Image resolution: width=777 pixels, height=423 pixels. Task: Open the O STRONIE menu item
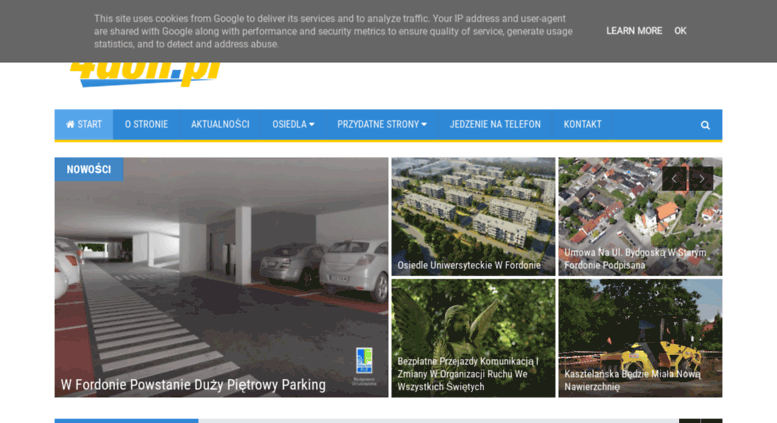coord(146,124)
